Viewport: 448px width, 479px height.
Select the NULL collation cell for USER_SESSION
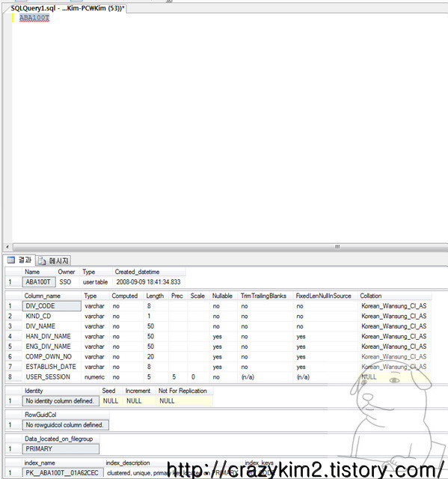394,377
